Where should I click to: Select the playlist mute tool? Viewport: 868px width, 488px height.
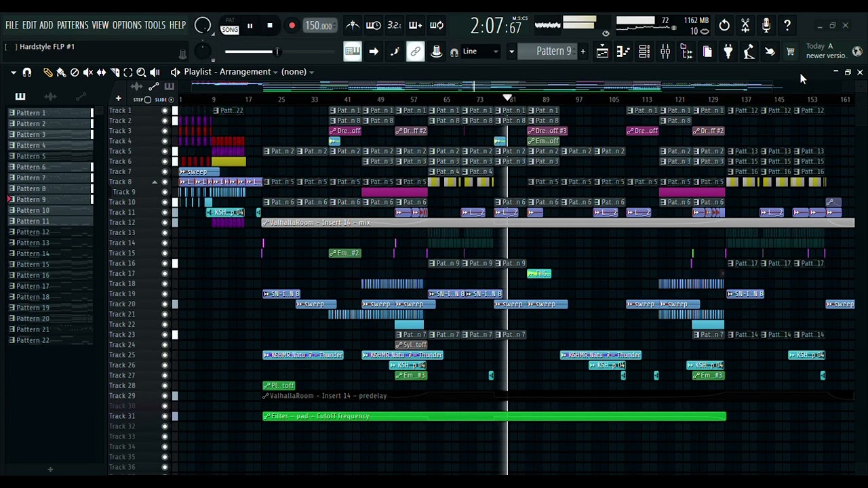point(88,72)
